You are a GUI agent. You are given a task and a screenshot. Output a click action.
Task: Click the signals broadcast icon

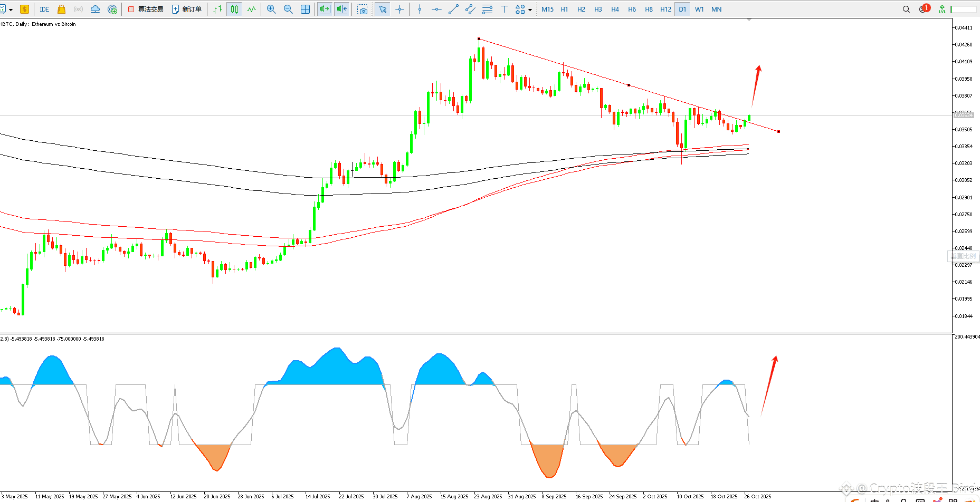click(x=78, y=9)
